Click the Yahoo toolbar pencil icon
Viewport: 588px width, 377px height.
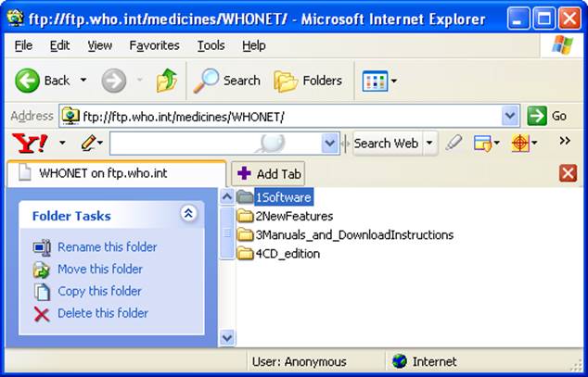[x=88, y=143]
